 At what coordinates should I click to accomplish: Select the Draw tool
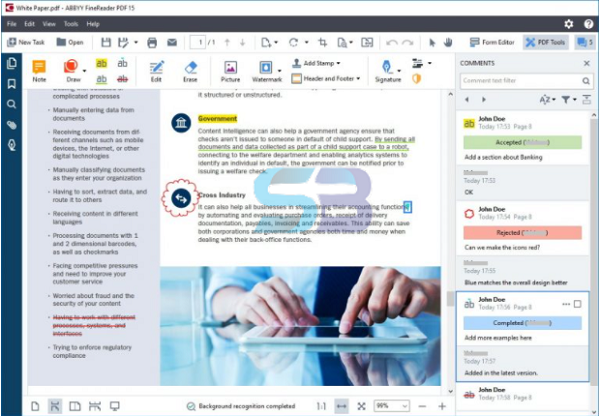(x=73, y=68)
